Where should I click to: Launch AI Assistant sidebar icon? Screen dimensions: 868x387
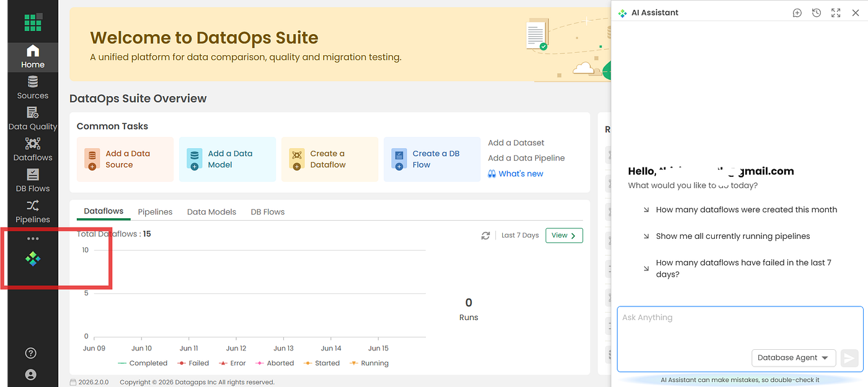point(33,259)
